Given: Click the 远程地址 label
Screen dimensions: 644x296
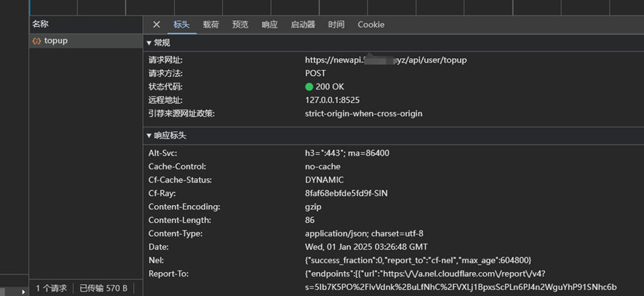Looking at the screenshot, I should pos(165,100).
